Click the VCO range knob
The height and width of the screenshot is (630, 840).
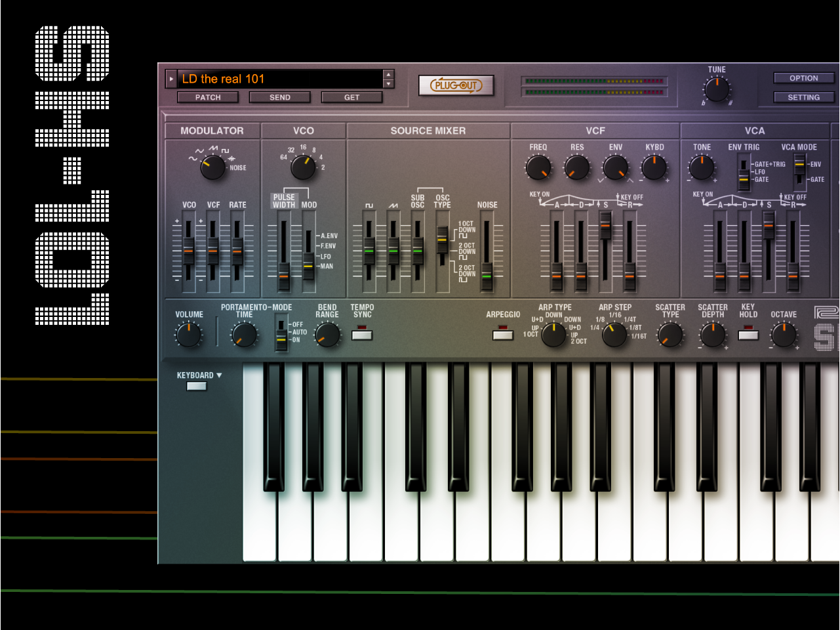[x=303, y=167]
